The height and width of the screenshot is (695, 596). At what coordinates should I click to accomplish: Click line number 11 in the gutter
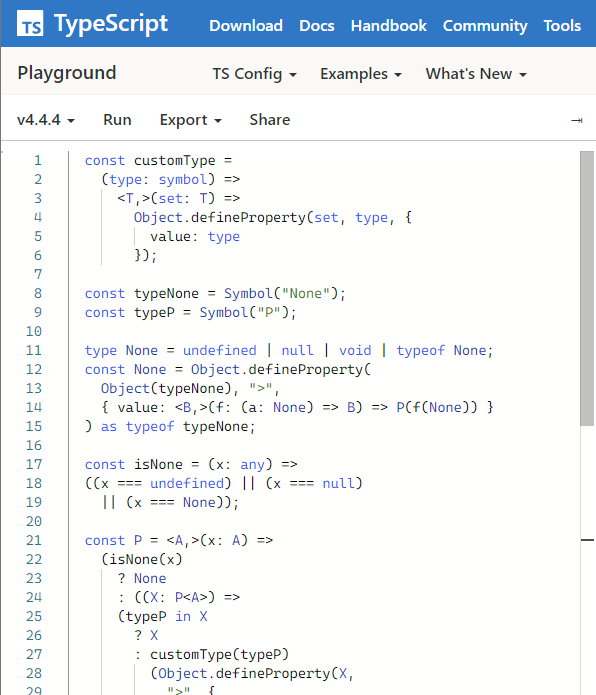tap(34, 350)
